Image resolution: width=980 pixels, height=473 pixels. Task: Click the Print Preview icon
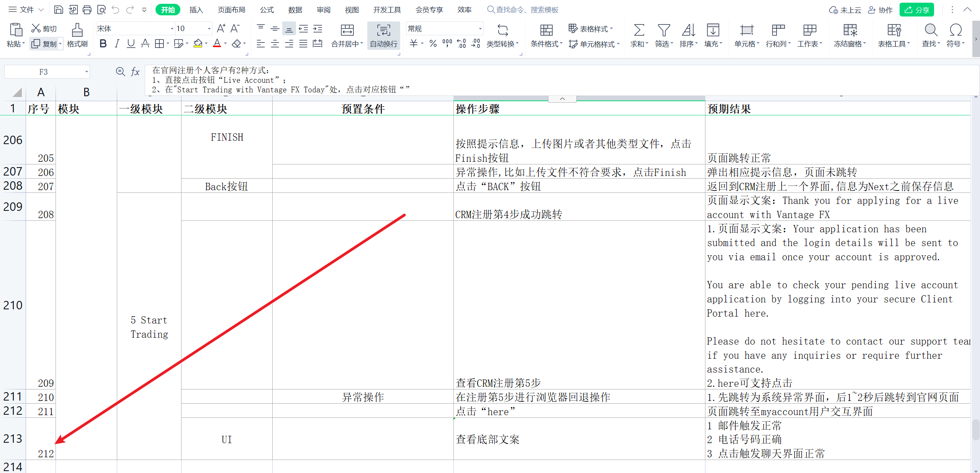[101, 10]
